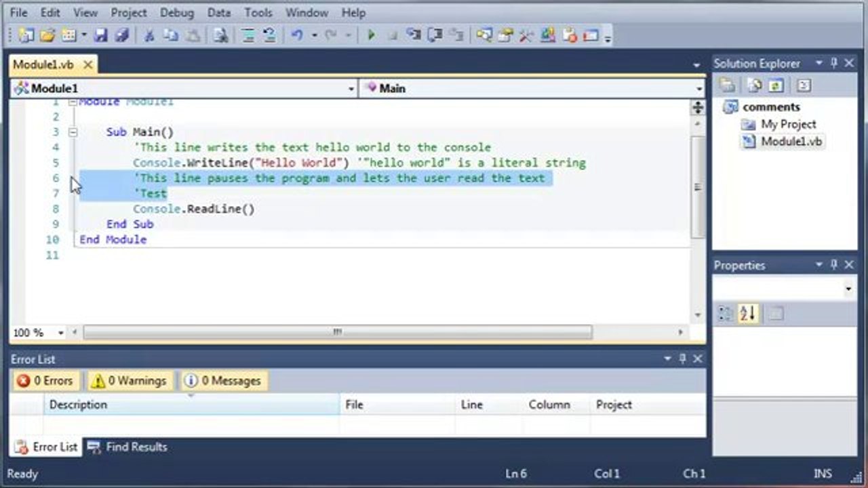The height and width of the screenshot is (488, 868).
Task: Open the Tools menu
Action: (x=258, y=13)
